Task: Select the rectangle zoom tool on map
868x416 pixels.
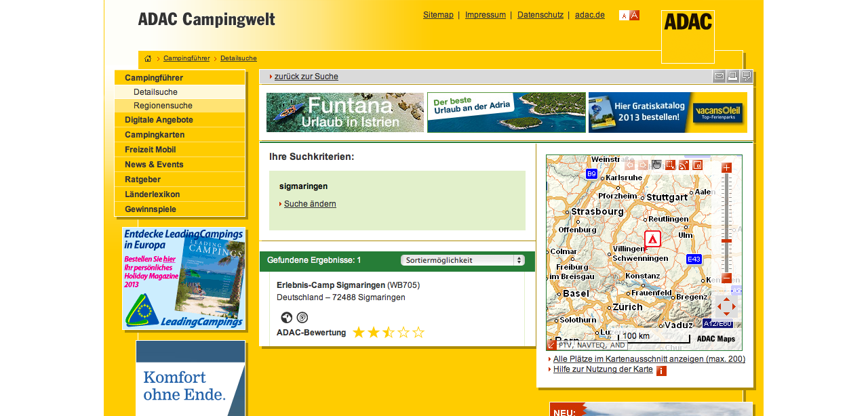Action: pos(670,165)
